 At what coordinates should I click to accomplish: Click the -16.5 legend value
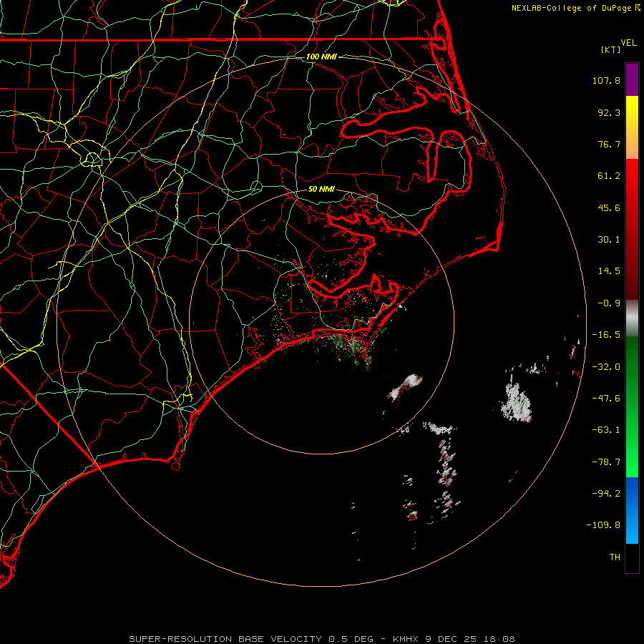[x=606, y=335]
